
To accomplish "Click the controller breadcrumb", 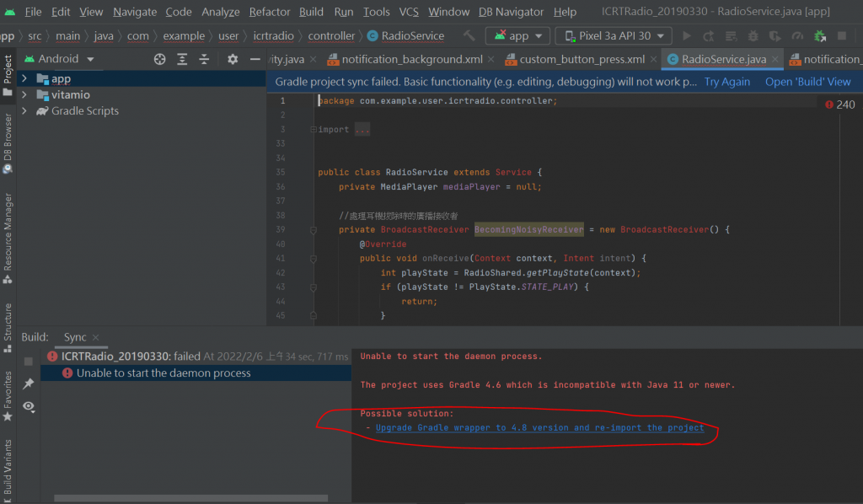I will [331, 35].
